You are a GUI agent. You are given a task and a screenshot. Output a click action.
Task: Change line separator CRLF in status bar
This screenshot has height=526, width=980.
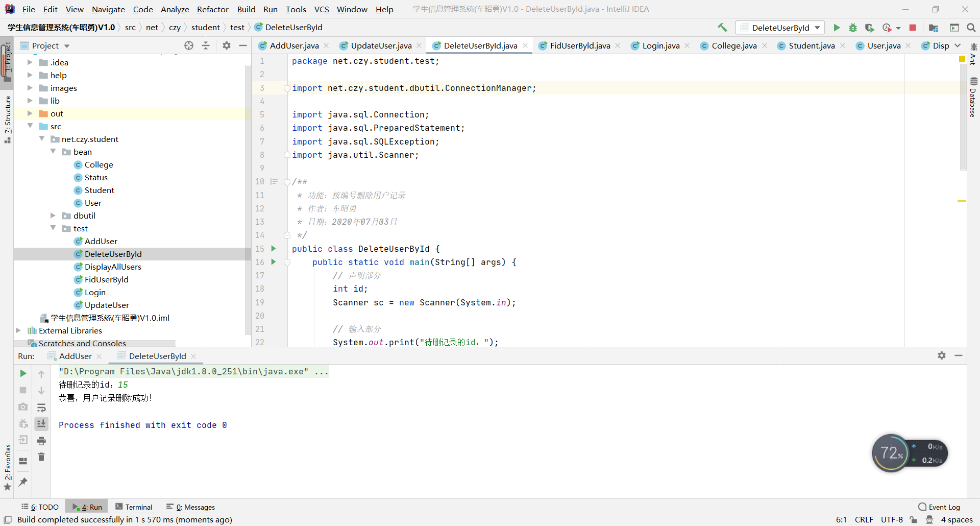[x=864, y=519]
